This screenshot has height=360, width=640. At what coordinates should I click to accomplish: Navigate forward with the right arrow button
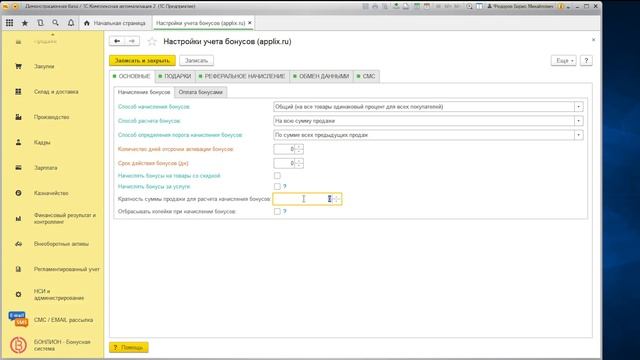(132, 41)
